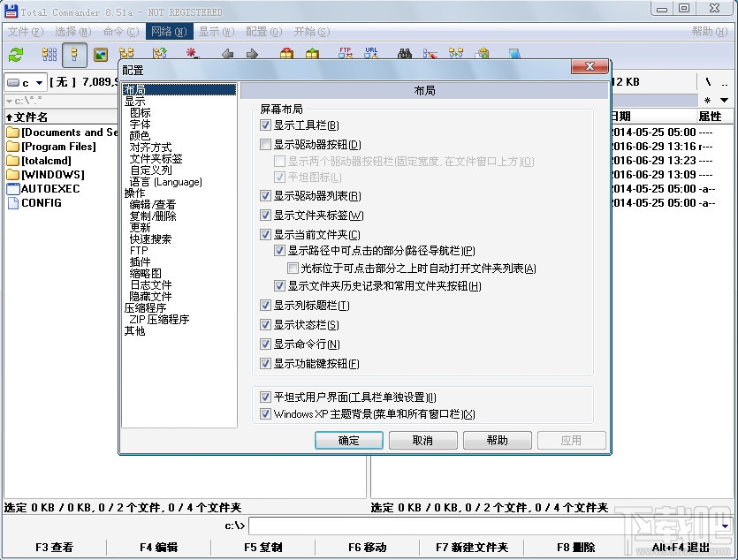
Task: Click the F5 复制 function button
Action: pos(263,547)
